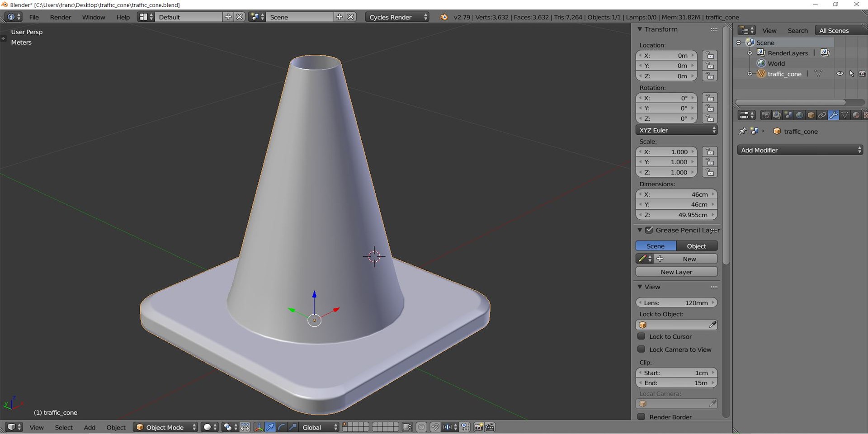Enable the Lock to Cursor checkbox
Viewport: 868px width, 434px height.
click(x=641, y=336)
